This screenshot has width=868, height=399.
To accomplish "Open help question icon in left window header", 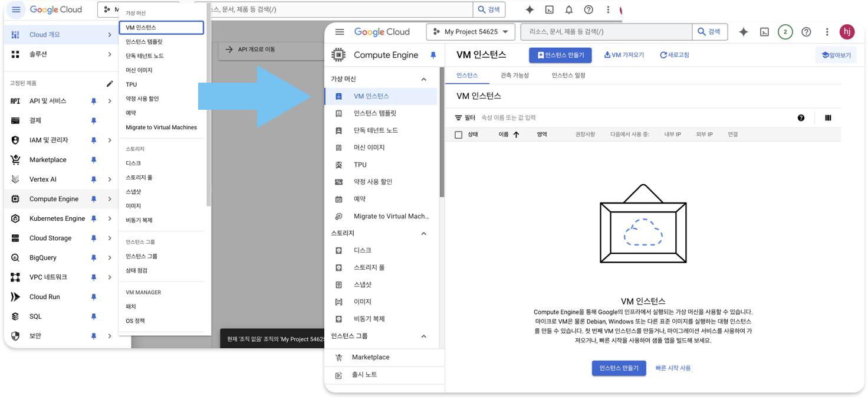I will coord(588,9).
